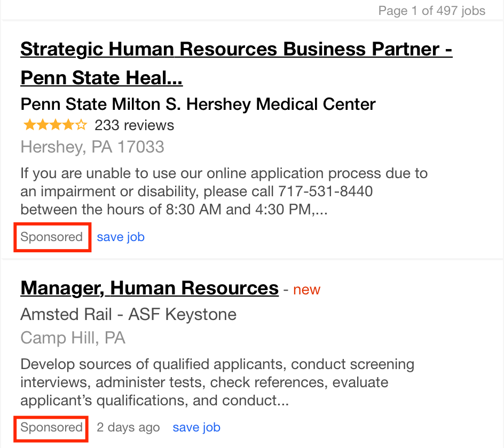504x448 pixels.
Task: Select Penn State Milton S. Hershey Medical Center
Action: (x=198, y=104)
